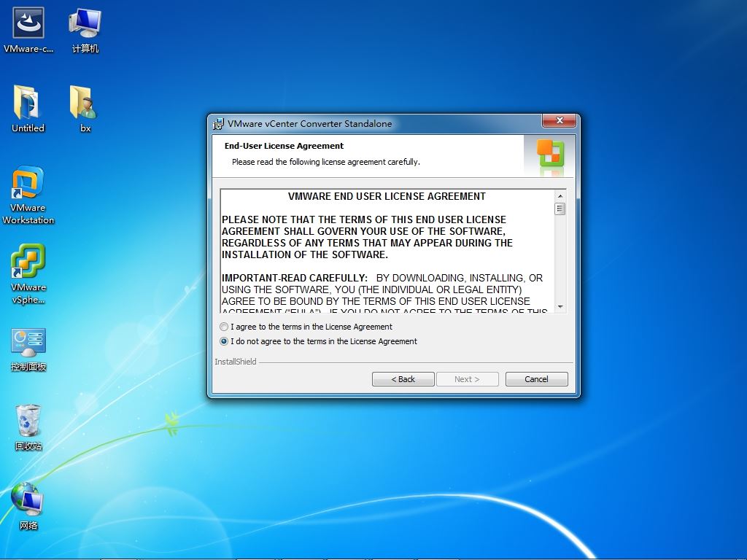The image size is (747, 560).
Task: Launch VMware vSphere desktop shortcut
Action: 28,274
